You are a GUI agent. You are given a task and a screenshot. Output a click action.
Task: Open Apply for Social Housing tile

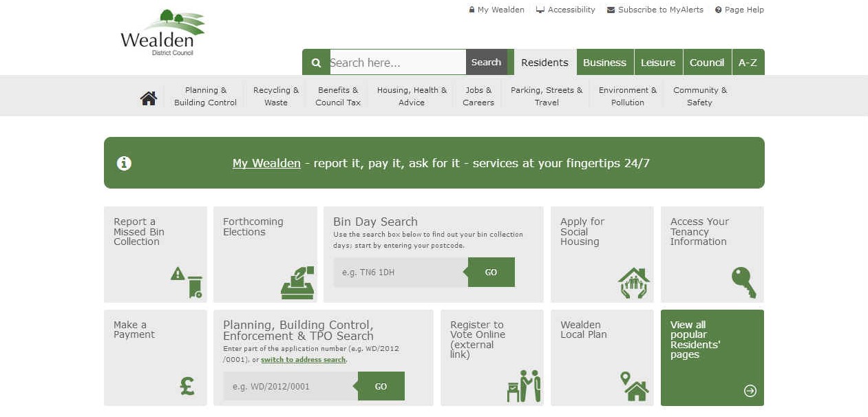point(602,255)
